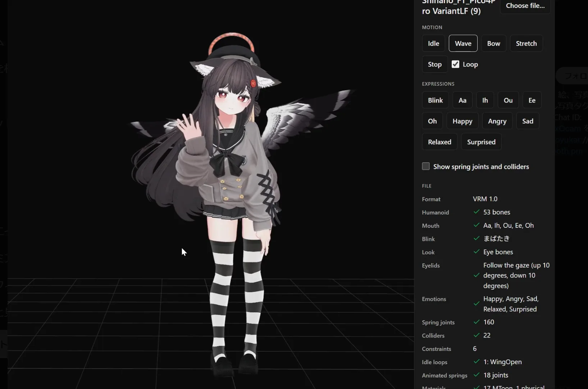Click the green checkmark beside Idle loops
The width and height of the screenshot is (588, 389).
tap(477, 362)
